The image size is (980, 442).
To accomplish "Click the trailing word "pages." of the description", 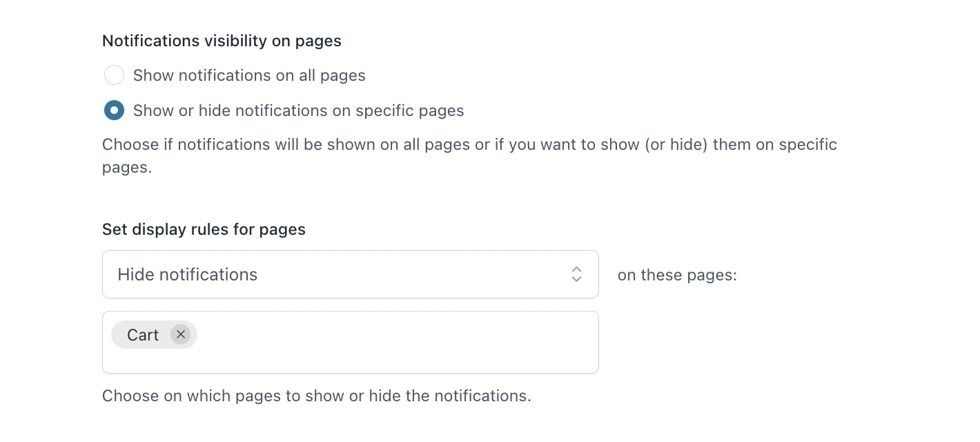I will point(127,168).
